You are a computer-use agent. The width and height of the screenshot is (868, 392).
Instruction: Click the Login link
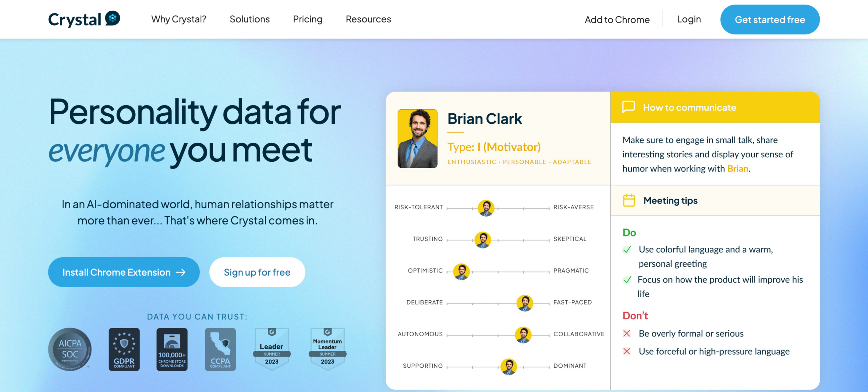(689, 19)
